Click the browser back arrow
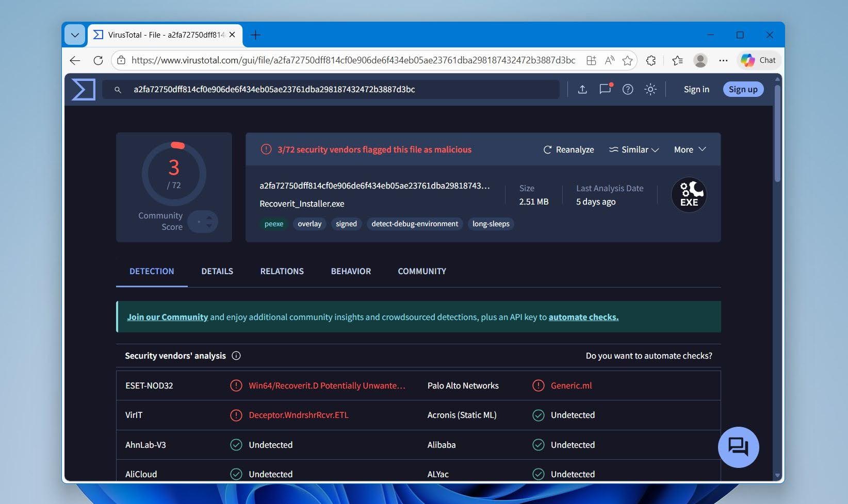The height and width of the screenshot is (504, 848). pyautogui.click(x=75, y=60)
